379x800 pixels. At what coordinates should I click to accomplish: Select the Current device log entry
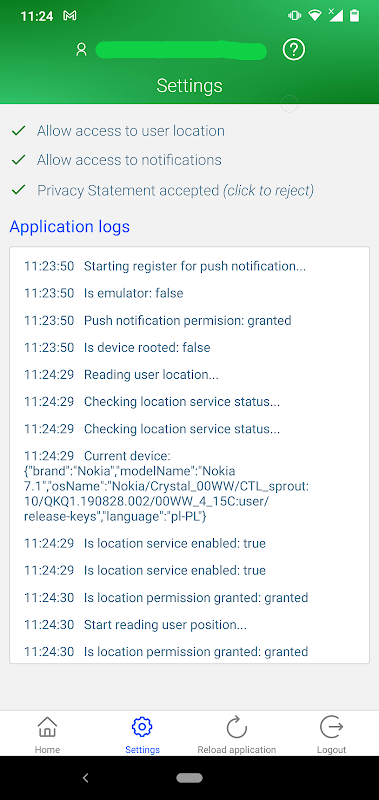tap(167, 486)
